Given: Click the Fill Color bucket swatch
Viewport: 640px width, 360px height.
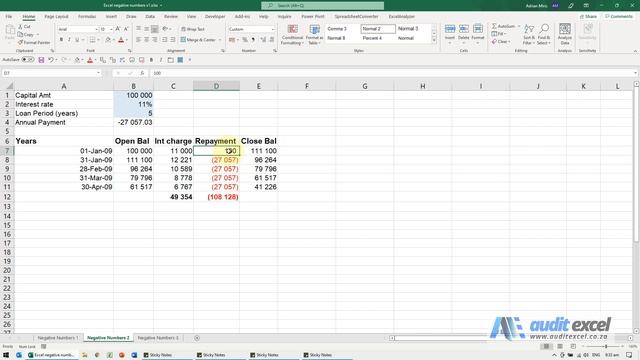Looking at the screenshot, I should pos(108,40).
